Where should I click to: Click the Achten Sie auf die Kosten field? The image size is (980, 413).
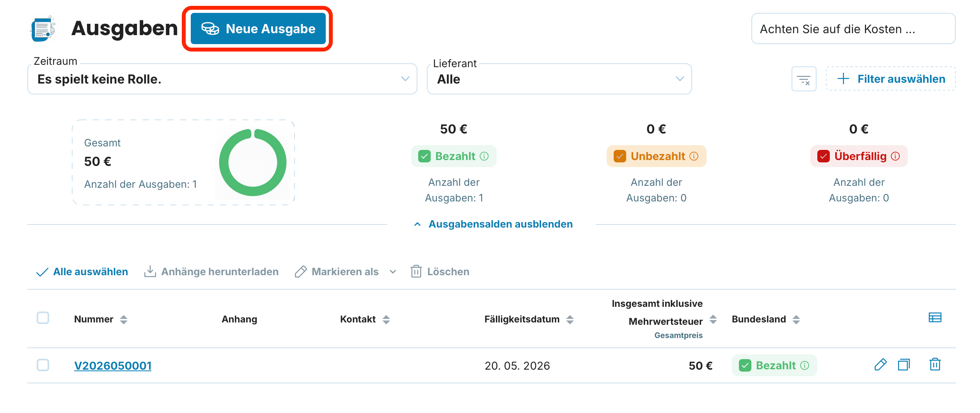pyautogui.click(x=853, y=29)
